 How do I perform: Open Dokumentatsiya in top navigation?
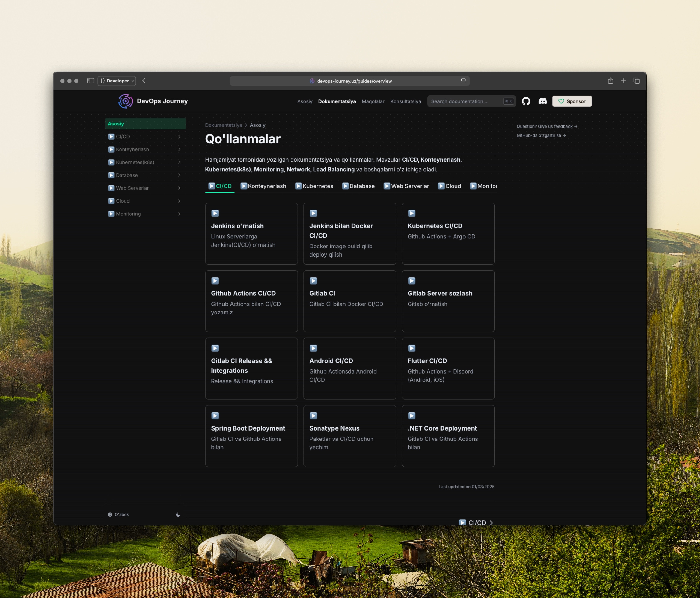(337, 101)
